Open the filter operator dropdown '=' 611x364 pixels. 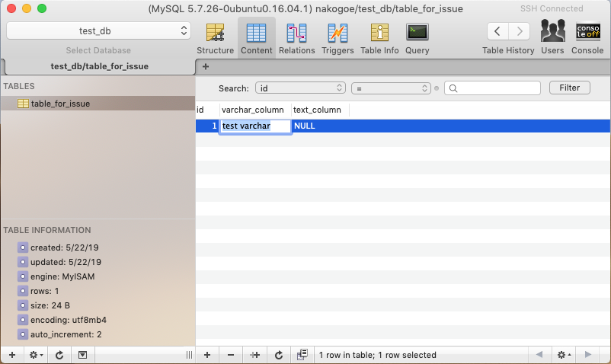391,88
